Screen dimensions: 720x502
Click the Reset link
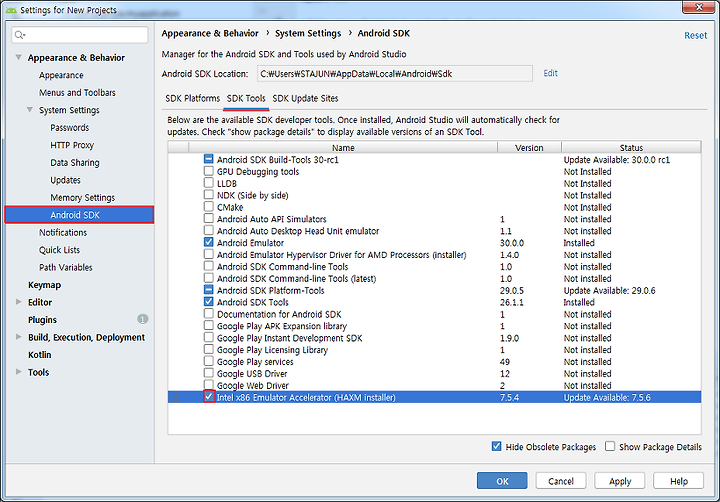pos(695,35)
